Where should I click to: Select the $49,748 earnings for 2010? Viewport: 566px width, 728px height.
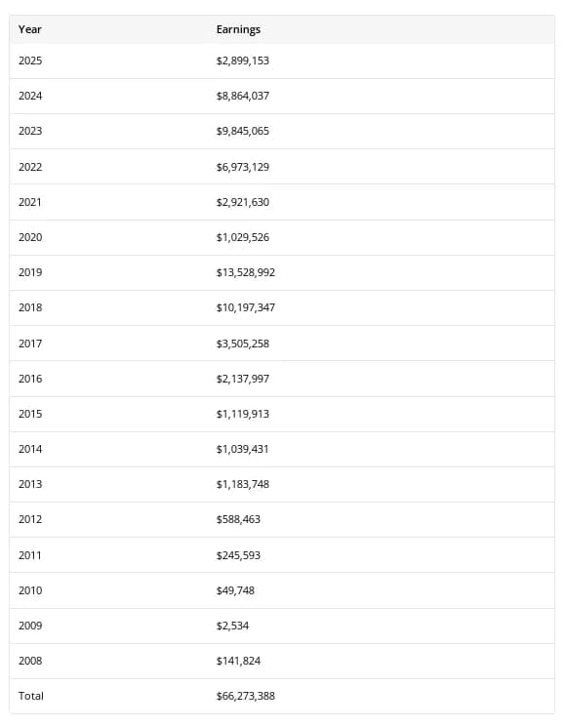coord(235,591)
